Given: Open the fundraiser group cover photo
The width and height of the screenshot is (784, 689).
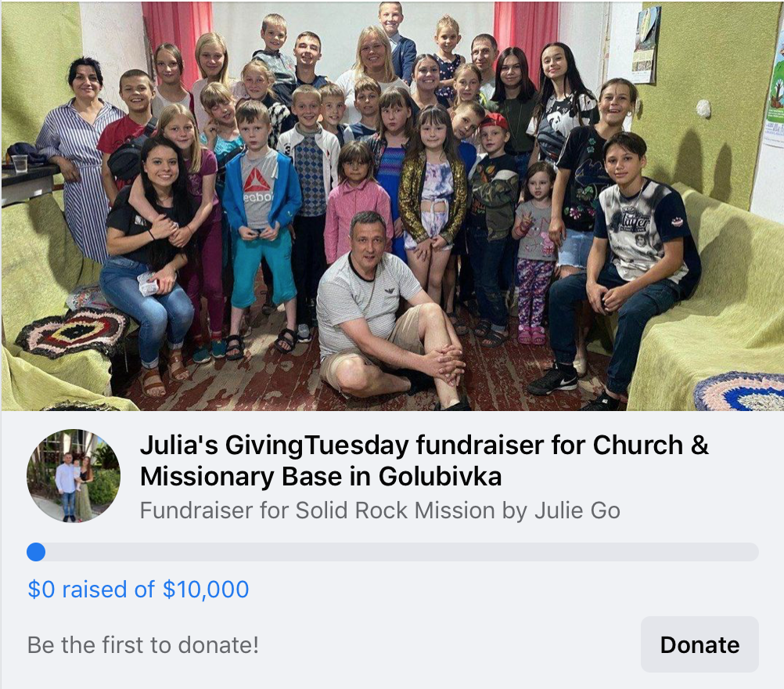Looking at the screenshot, I should point(392,206).
